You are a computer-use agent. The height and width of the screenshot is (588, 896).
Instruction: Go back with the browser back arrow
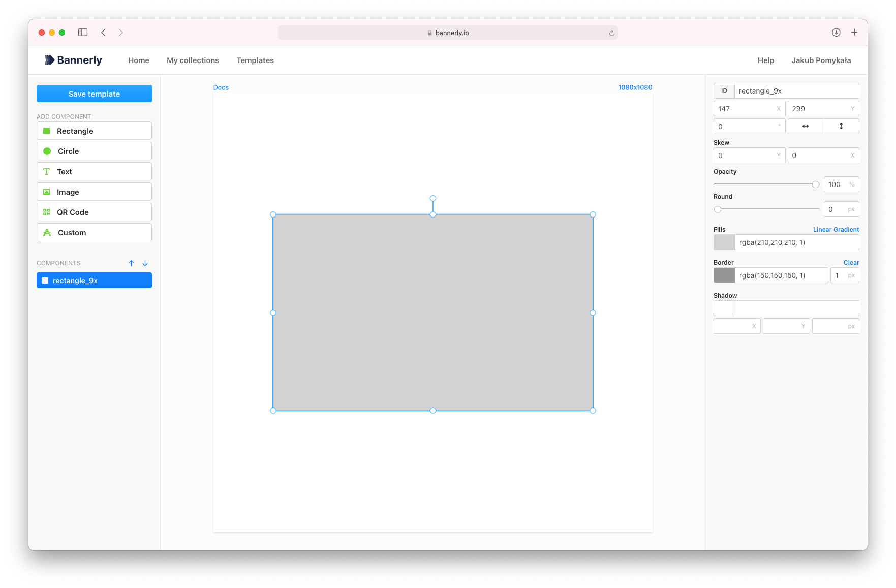tap(103, 33)
